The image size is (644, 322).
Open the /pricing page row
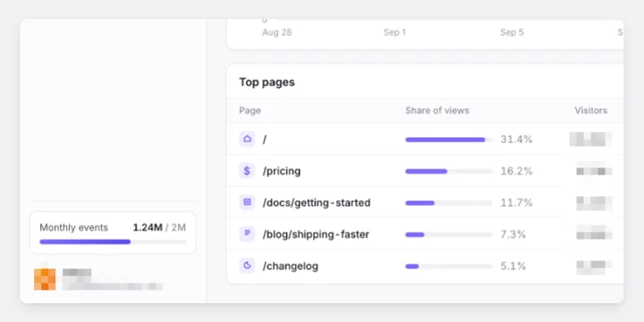click(x=425, y=171)
